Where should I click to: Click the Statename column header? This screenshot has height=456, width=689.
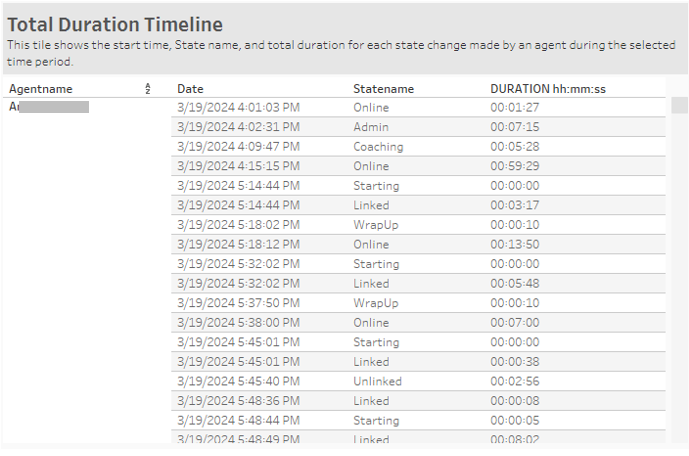383,89
